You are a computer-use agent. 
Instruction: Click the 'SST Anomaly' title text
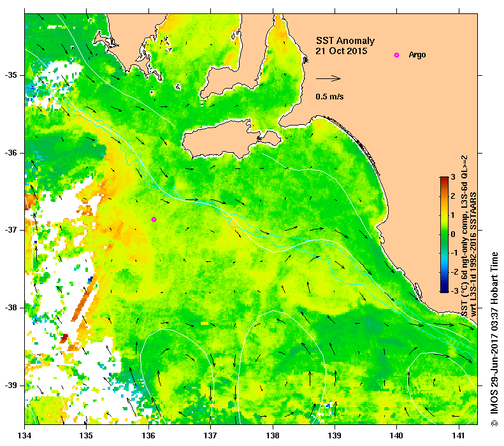point(345,41)
